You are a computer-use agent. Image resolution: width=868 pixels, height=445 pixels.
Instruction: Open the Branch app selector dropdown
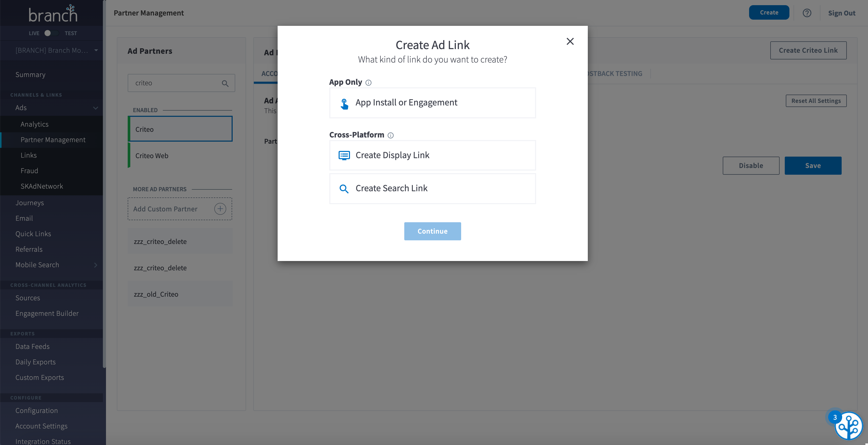(56, 50)
